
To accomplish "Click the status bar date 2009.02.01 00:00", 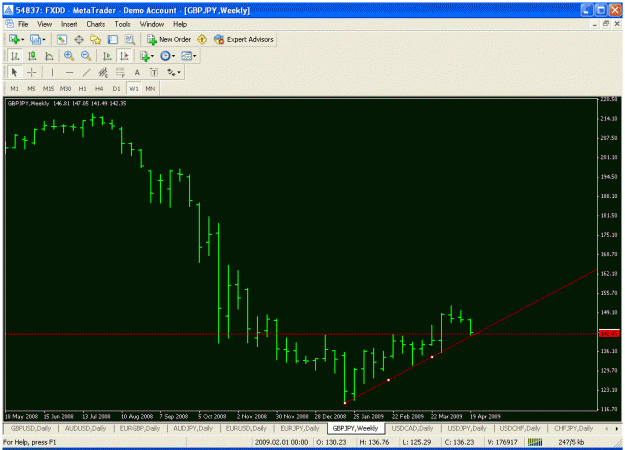I will (x=281, y=442).
